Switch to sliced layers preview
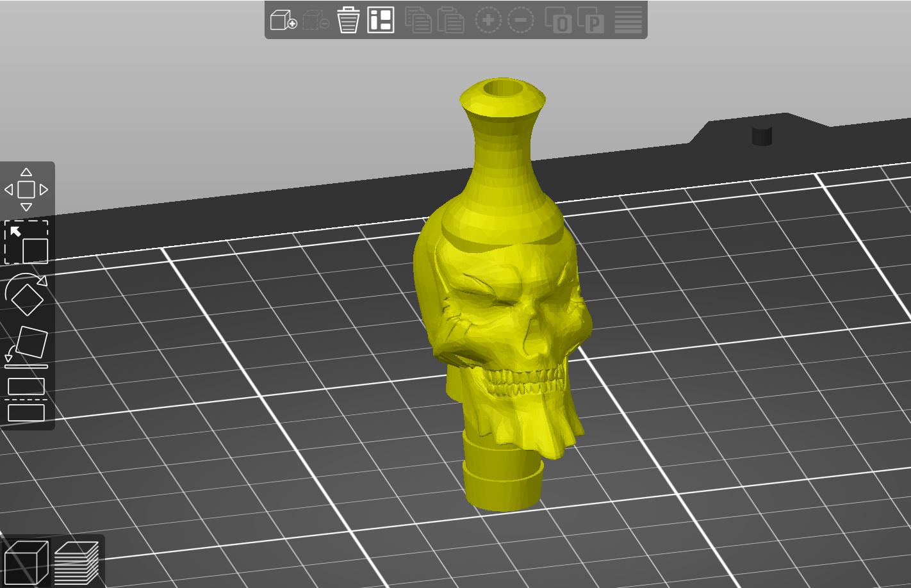The image size is (911, 588). coord(77,562)
